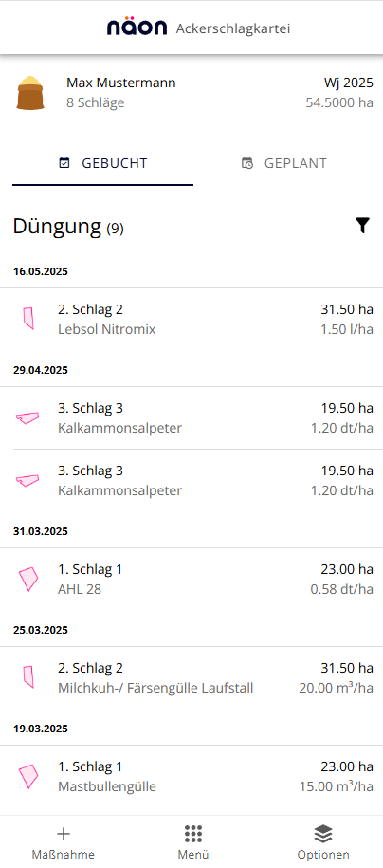This screenshot has height=868, width=383.
Task: Select the GEBUCHT tab
Action: (x=103, y=163)
